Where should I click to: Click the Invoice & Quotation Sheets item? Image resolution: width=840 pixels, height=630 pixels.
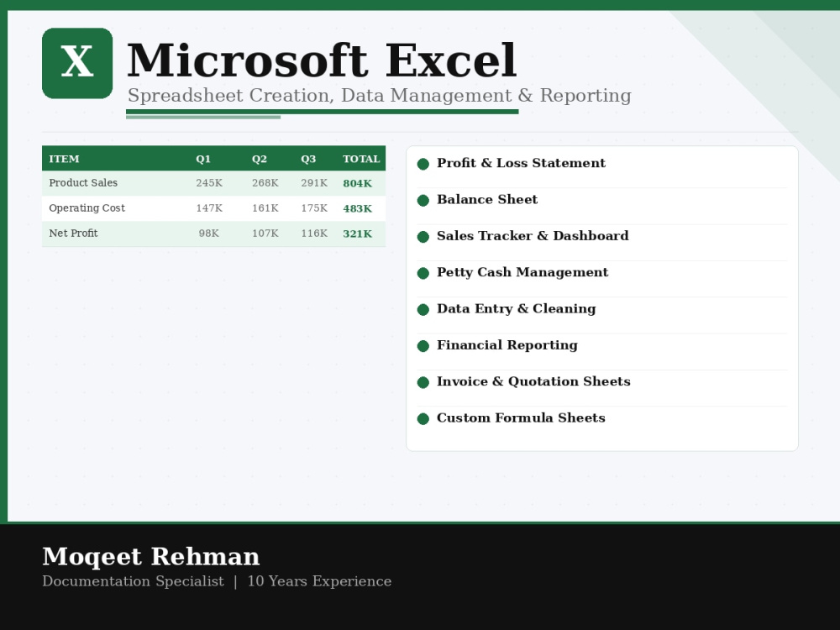533,381
